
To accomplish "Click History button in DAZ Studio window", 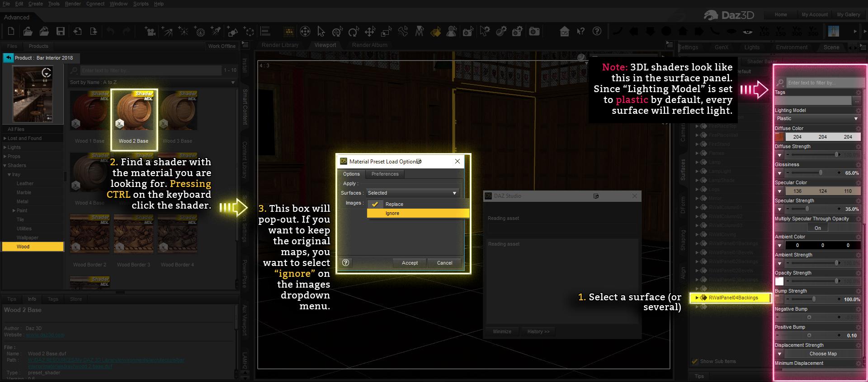I will coord(538,331).
